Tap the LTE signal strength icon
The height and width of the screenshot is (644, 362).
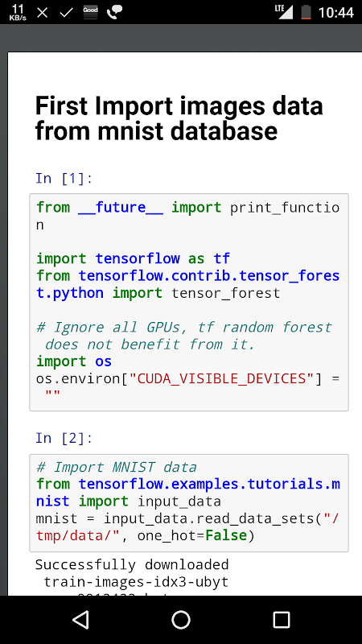284,11
